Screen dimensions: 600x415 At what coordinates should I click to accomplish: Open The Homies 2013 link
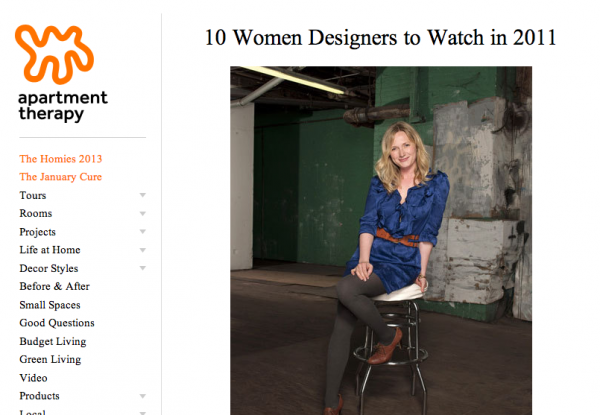tap(60, 159)
